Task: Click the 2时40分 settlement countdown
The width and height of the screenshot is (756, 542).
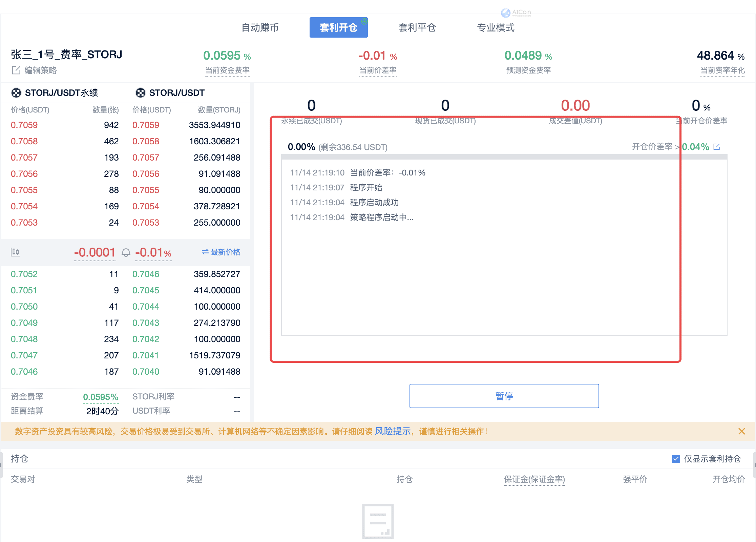Action: (x=102, y=411)
